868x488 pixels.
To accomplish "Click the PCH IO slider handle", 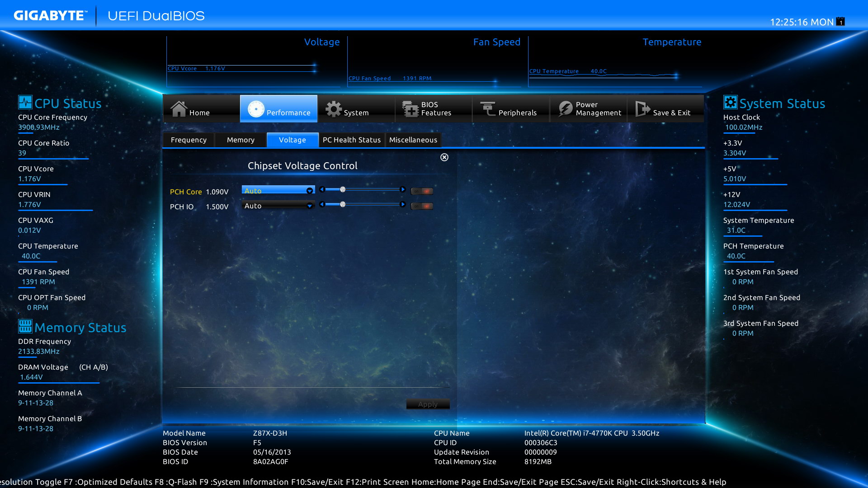I will point(343,204).
